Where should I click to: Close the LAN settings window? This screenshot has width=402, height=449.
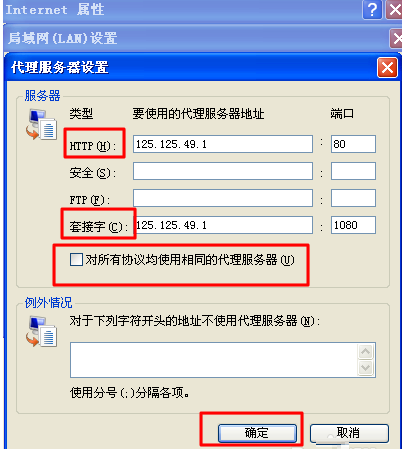[396, 38]
